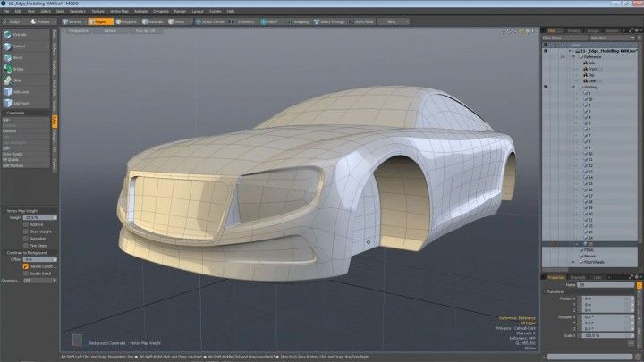The image size is (644, 362).
Task: Toggle the Handle Constraint checkbox
Action: pos(26,265)
